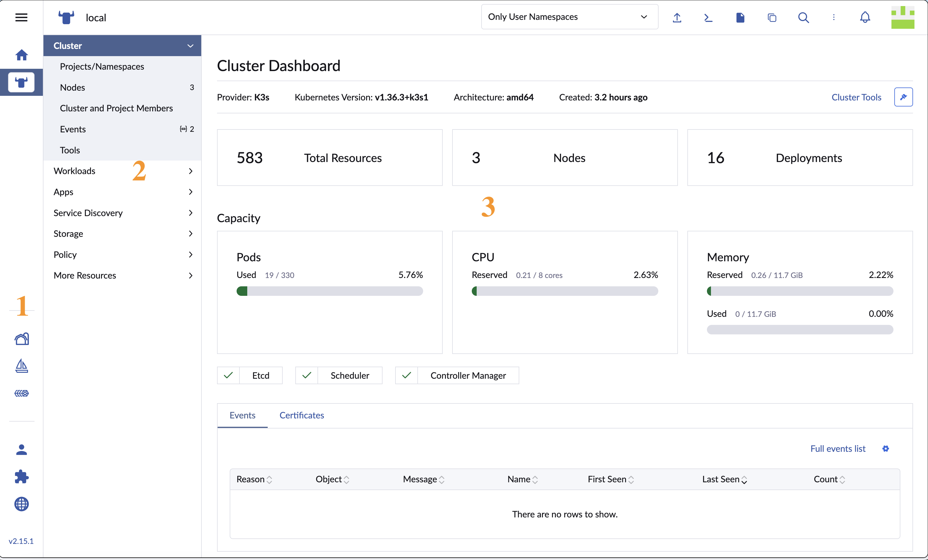Click the CPU reserved progress bar
The width and height of the screenshot is (928, 560).
tap(564, 291)
